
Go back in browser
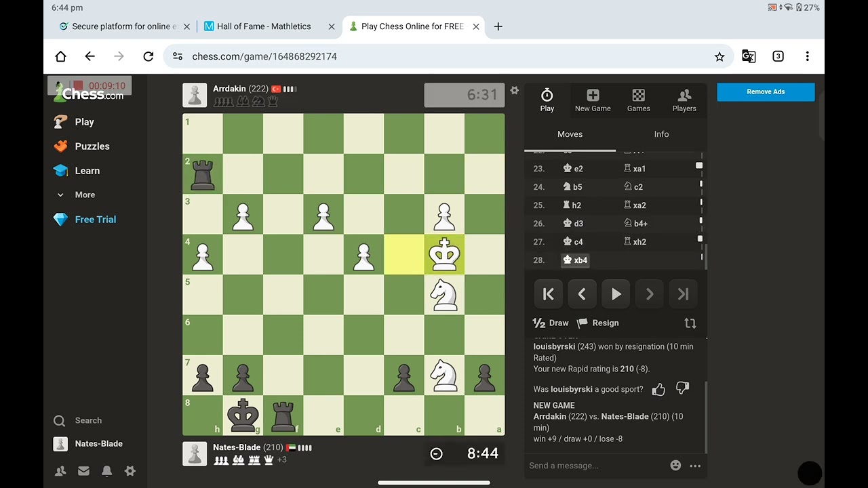(90, 56)
